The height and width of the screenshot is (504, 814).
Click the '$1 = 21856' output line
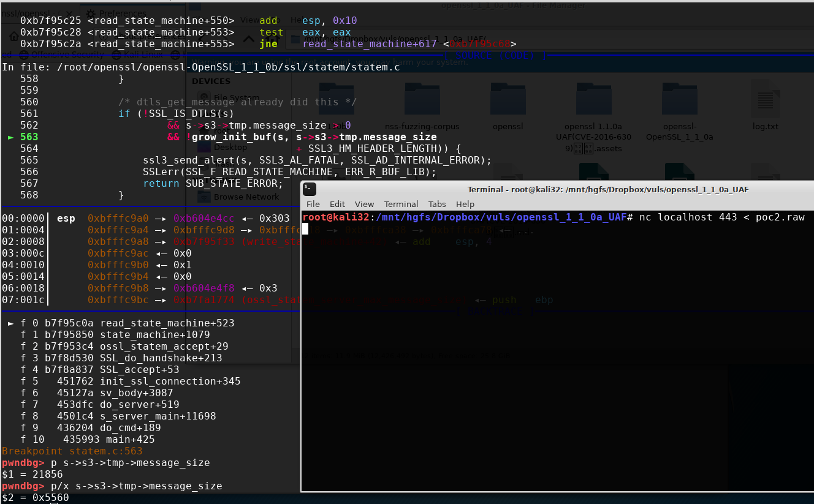[x=32, y=474]
